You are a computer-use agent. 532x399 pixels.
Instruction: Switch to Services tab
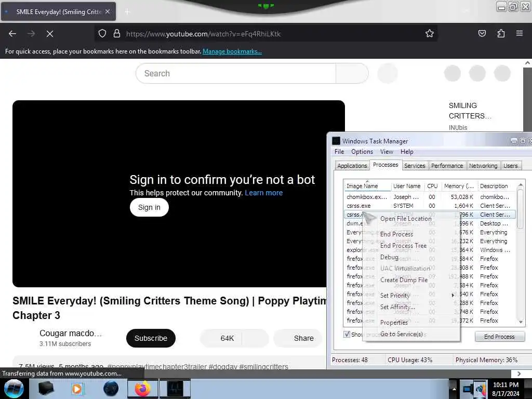click(415, 166)
